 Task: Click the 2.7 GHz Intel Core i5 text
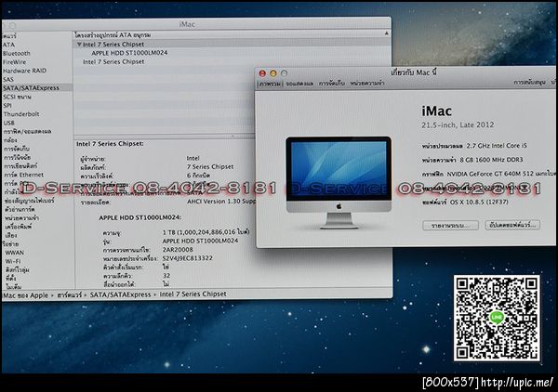[x=497, y=146]
